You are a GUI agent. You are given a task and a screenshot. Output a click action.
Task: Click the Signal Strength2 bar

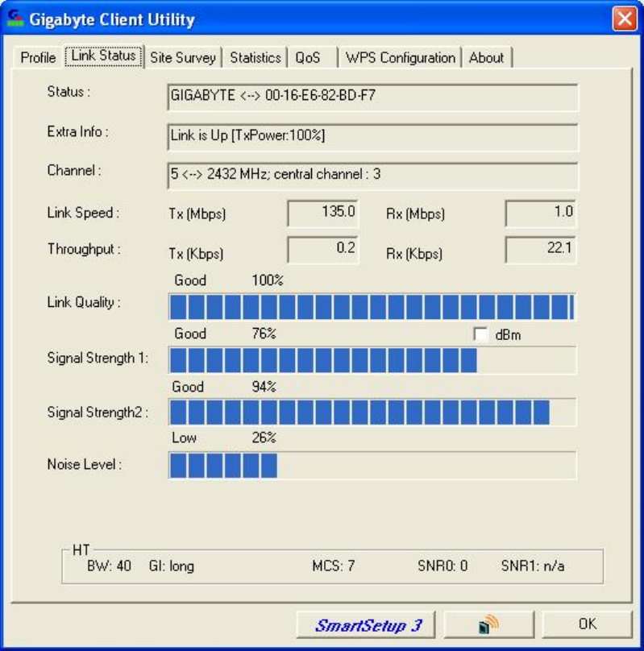click(x=372, y=413)
